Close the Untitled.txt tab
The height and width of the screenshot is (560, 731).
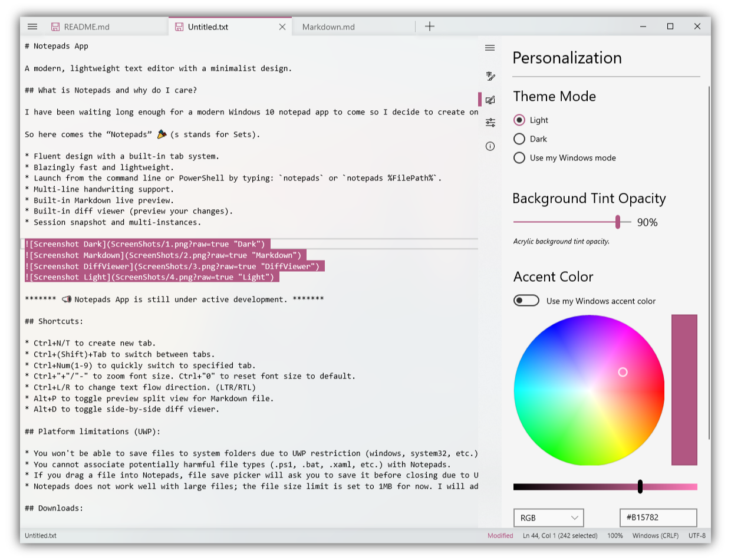click(x=282, y=27)
